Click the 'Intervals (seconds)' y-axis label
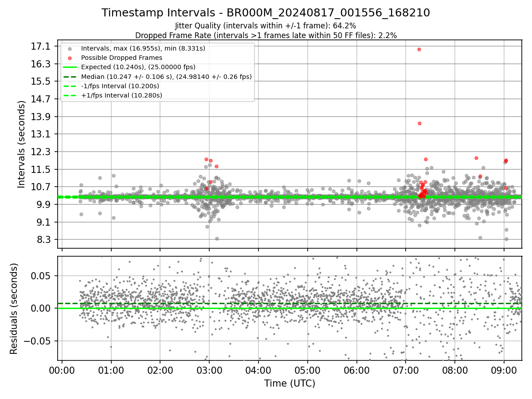 22,144
